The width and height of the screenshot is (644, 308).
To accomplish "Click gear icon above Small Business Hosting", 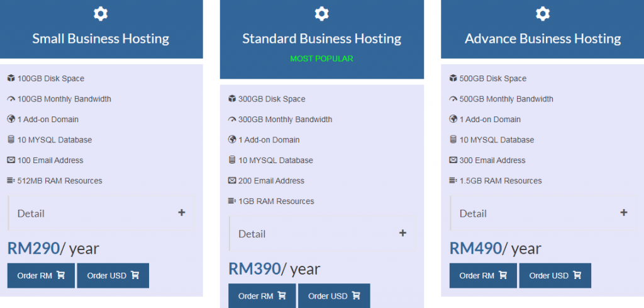I will tap(101, 14).
